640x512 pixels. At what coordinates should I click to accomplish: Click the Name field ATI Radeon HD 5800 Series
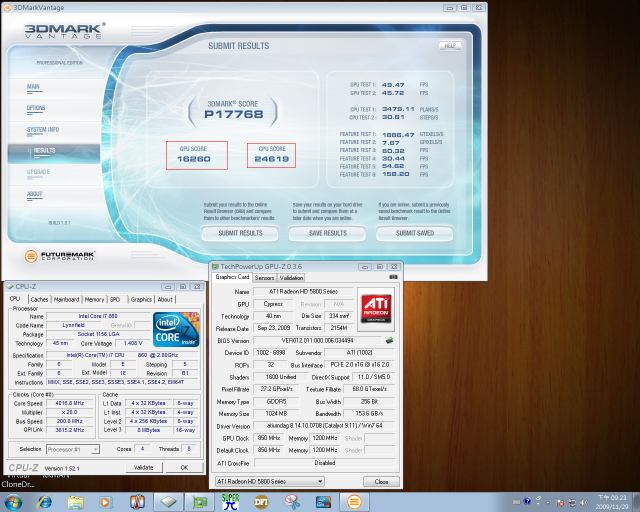(303, 292)
